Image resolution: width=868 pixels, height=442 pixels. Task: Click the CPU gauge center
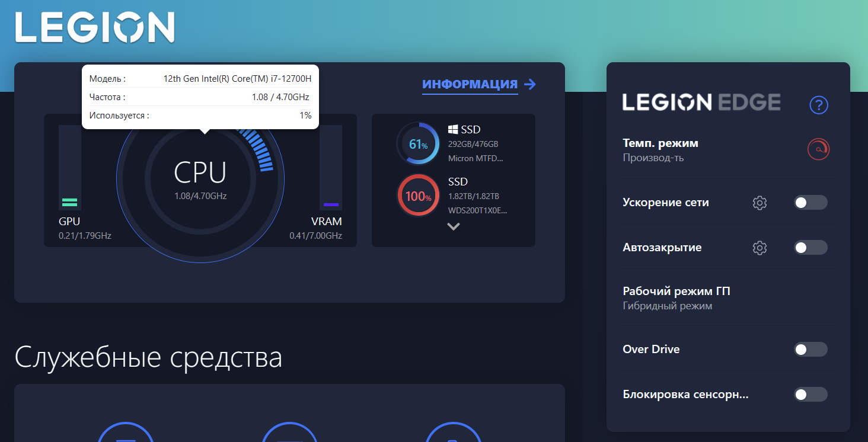200,179
